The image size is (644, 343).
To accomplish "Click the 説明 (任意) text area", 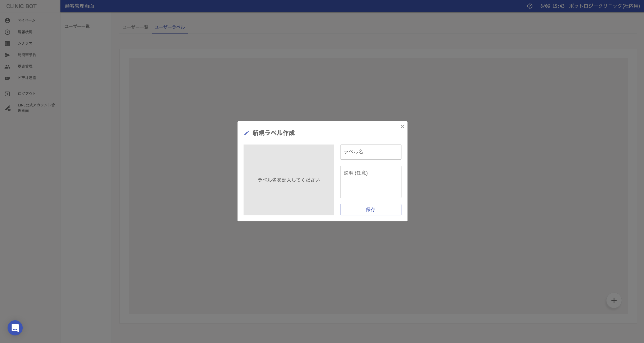I will [370, 182].
